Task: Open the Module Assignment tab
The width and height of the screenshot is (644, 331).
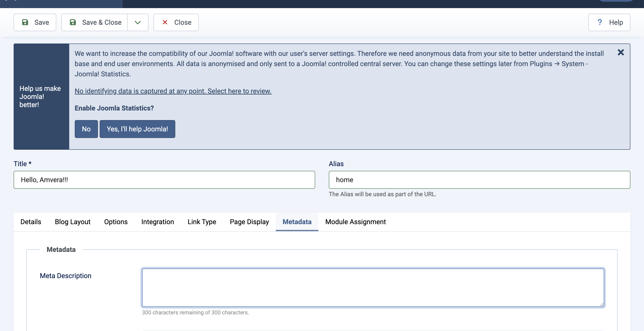Action: pyautogui.click(x=355, y=222)
